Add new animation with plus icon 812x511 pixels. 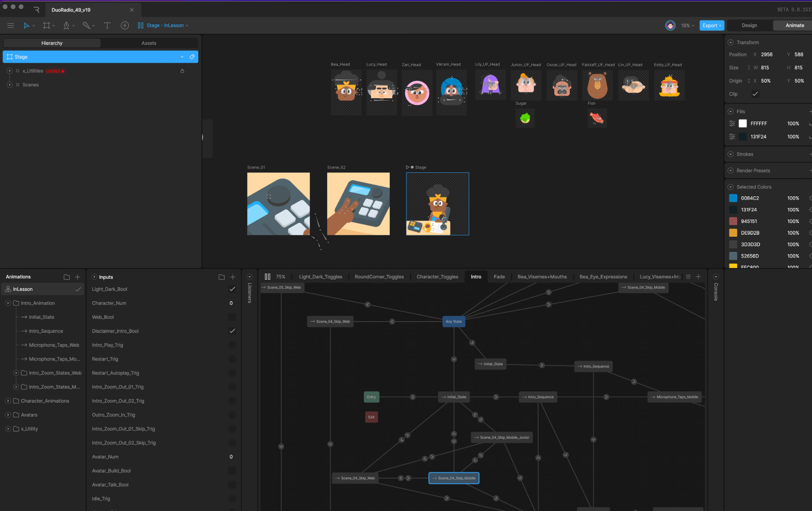pos(77,277)
